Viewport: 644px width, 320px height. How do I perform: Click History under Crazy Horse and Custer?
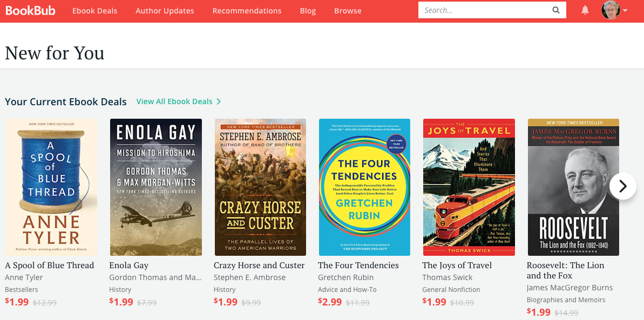(x=225, y=290)
